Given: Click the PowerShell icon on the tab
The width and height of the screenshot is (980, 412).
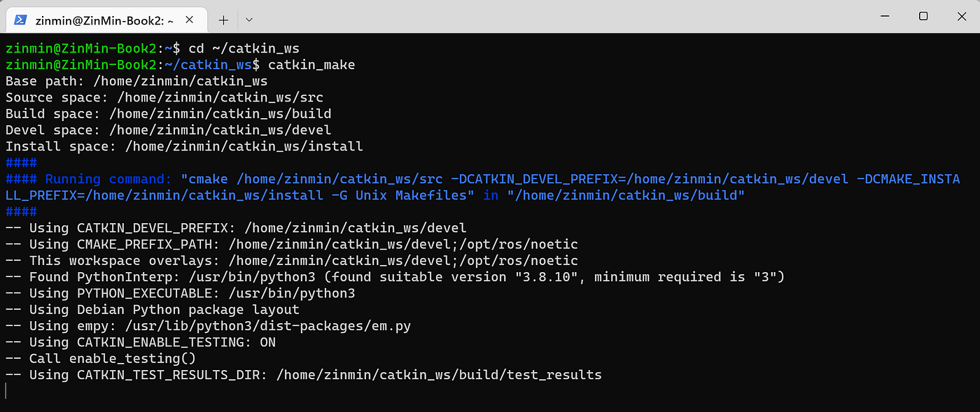Looking at the screenshot, I should (x=20, y=20).
